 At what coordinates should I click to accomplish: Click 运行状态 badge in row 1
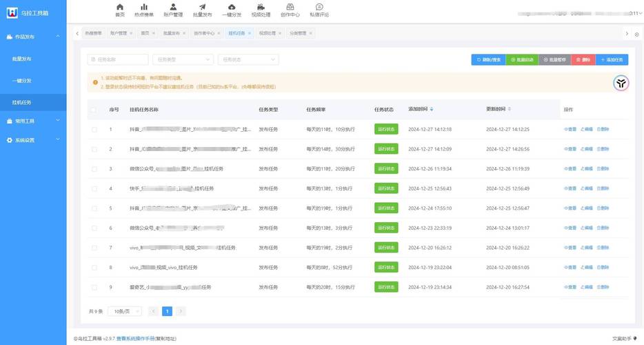click(386, 129)
